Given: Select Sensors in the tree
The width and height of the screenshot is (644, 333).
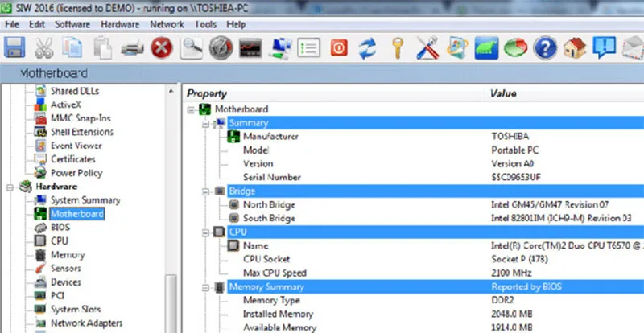Looking at the screenshot, I should tap(66, 268).
